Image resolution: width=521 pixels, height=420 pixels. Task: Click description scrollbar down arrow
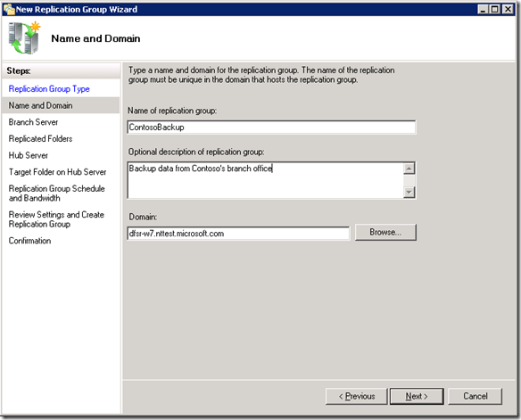pyautogui.click(x=409, y=192)
